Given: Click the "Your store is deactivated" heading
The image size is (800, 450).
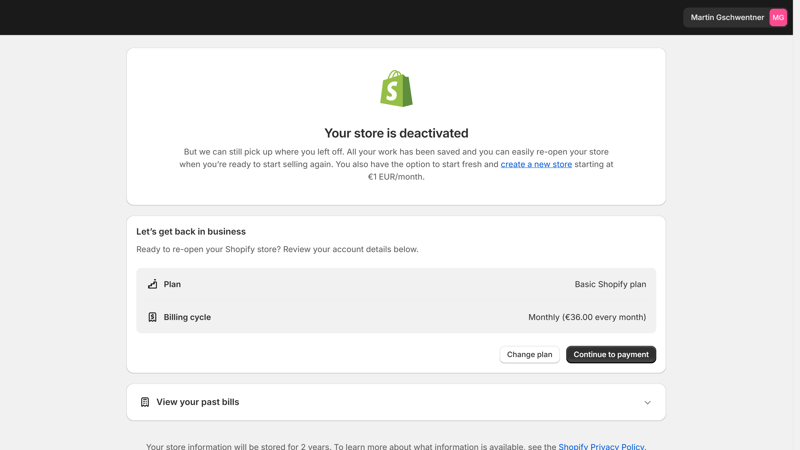Looking at the screenshot, I should 396,133.
